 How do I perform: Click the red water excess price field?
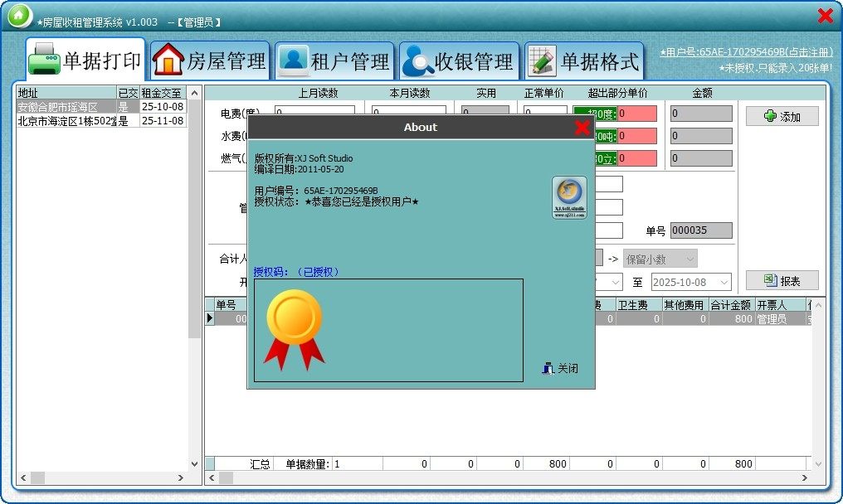tap(637, 136)
